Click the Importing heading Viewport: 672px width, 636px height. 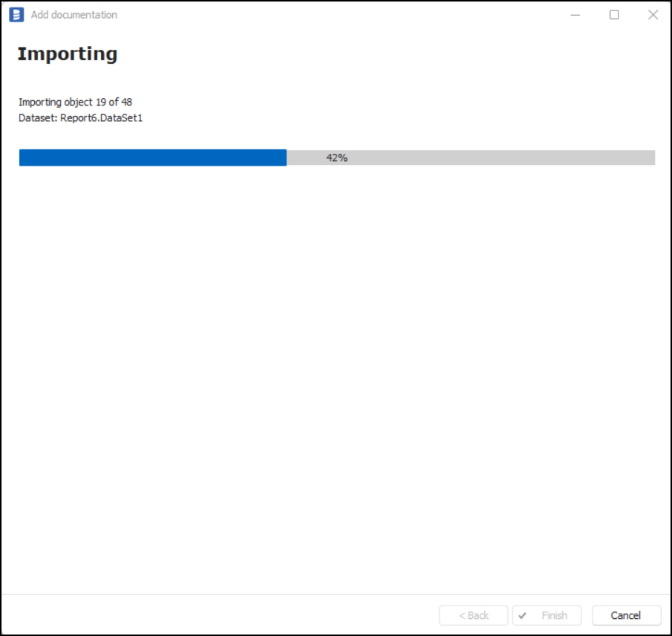68,54
